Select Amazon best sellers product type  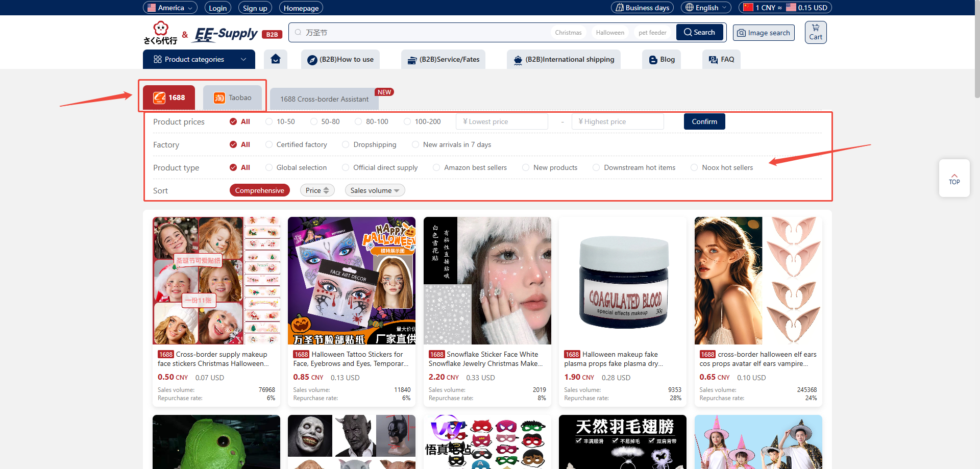pos(470,167)
